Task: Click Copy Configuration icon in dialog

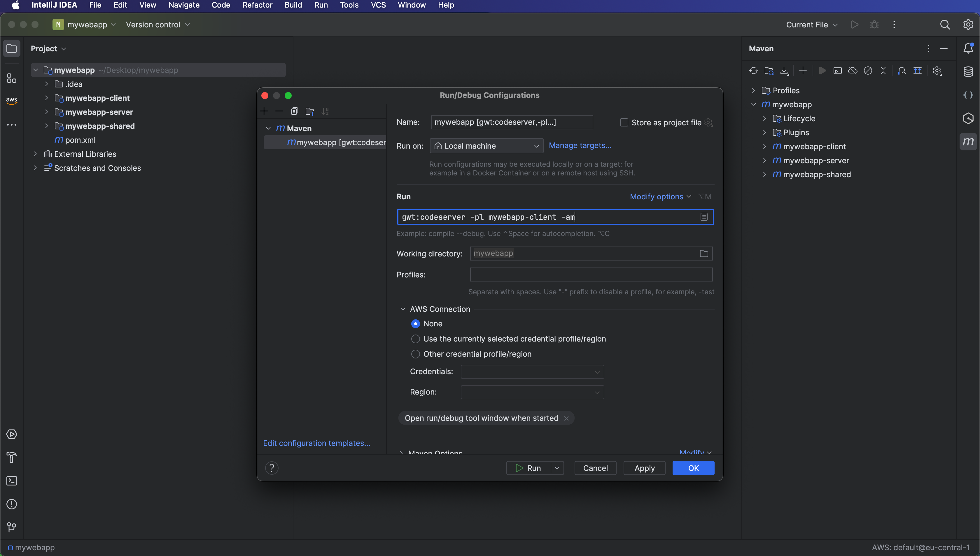Action: [294, 111]
